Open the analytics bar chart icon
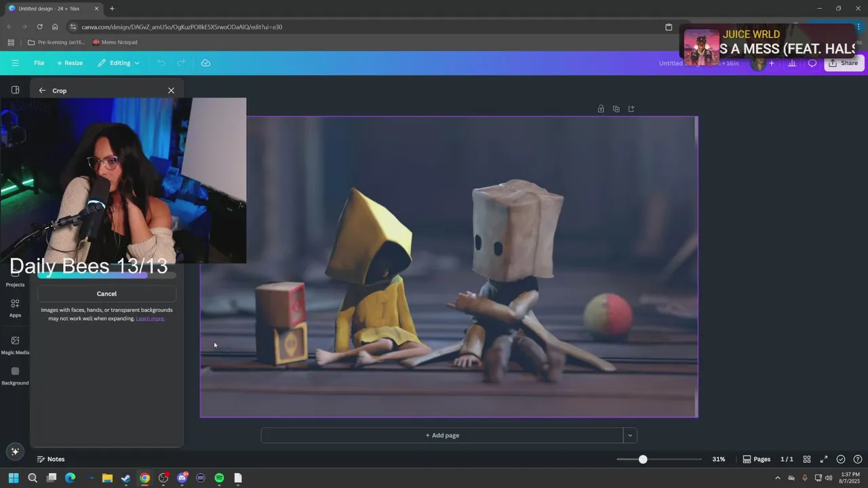Viewport: 868px width, 488px height. click(791, 63)
